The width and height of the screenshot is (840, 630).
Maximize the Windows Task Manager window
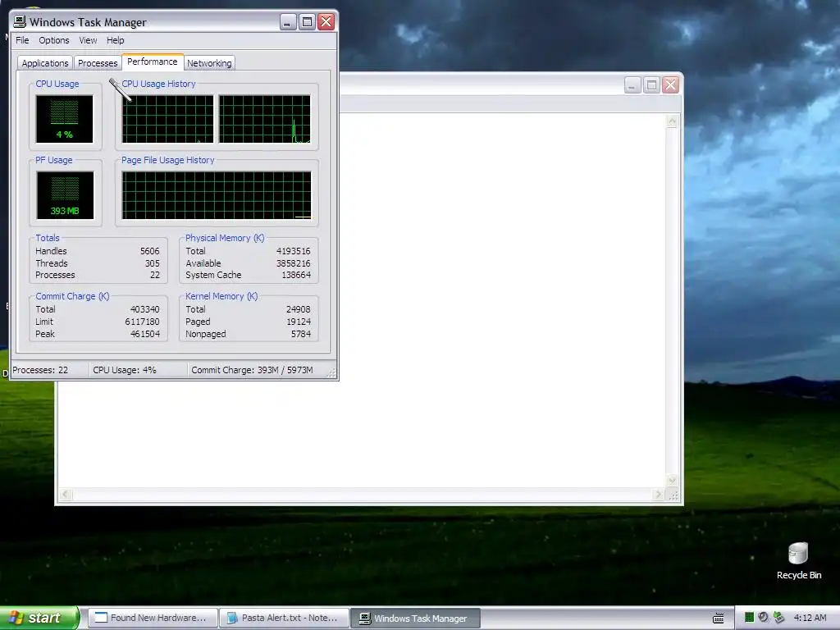pyautogui.click(x=307, y=22)
